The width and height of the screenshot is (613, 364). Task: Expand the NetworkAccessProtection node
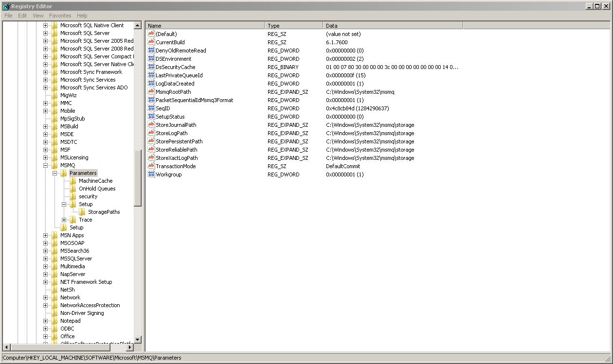coord(46,305)
